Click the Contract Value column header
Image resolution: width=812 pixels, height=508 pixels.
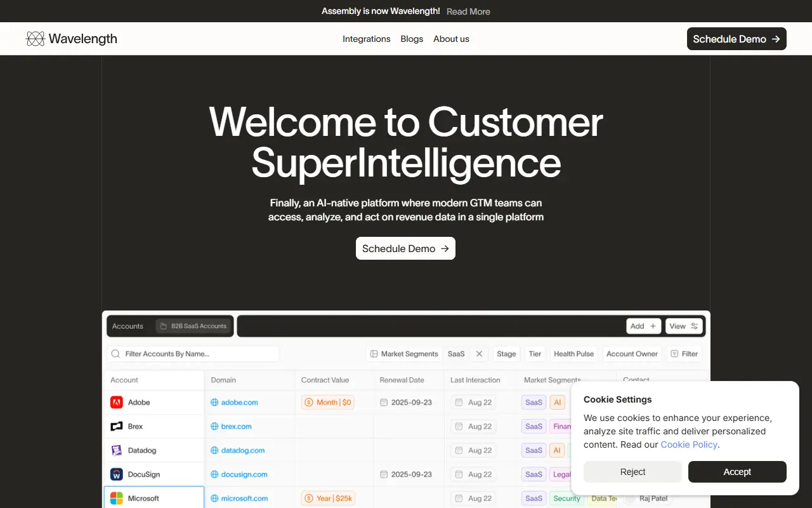pos(325,380)
